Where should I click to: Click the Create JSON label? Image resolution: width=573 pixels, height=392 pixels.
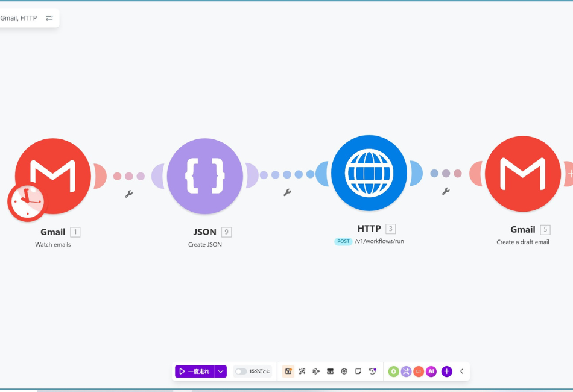click(205, 244)
